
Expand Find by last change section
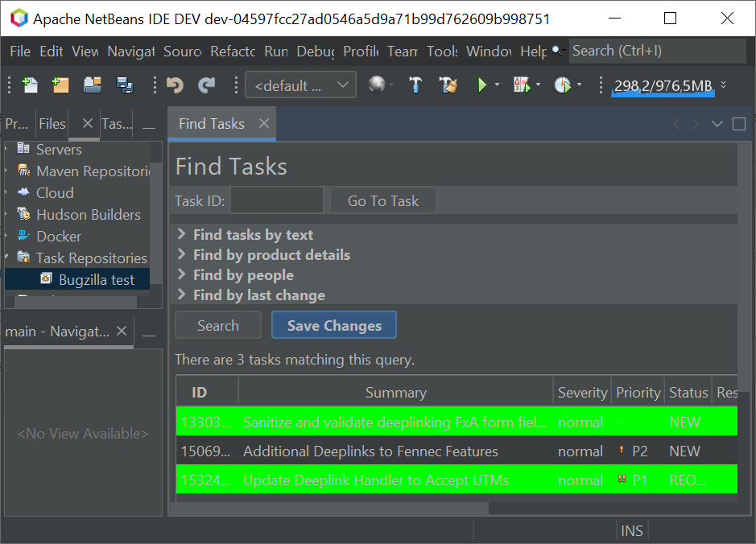pyautogui.click(x=181, y=295)
